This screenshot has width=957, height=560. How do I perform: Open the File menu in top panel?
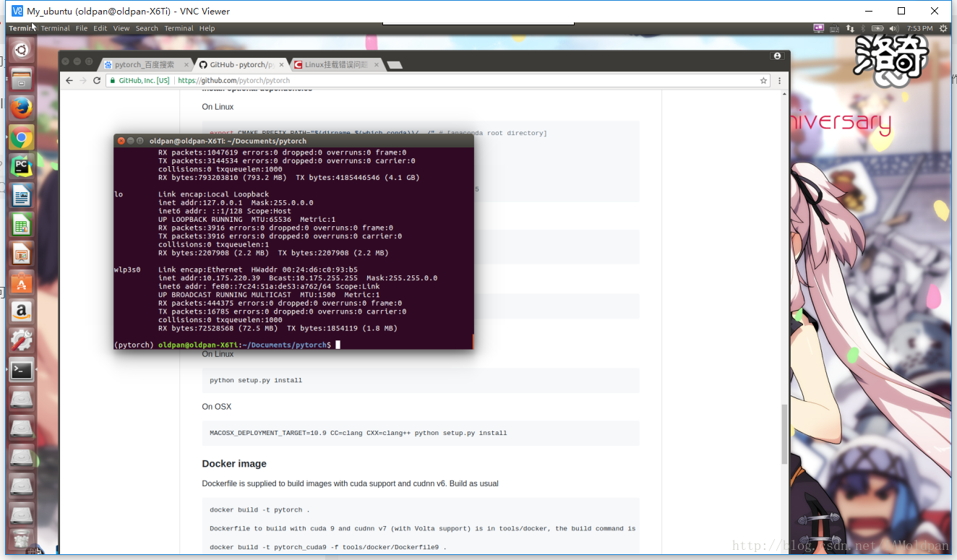82,28
